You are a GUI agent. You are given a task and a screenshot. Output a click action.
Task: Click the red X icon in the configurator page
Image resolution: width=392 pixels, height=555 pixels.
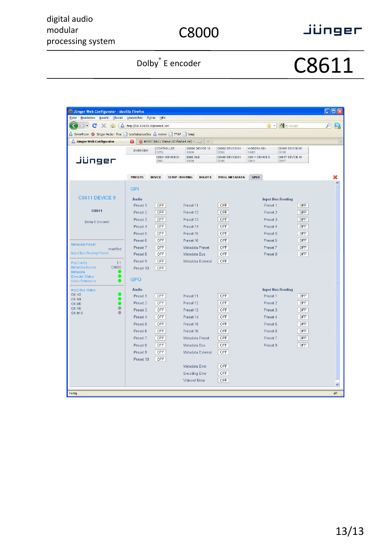335,177
